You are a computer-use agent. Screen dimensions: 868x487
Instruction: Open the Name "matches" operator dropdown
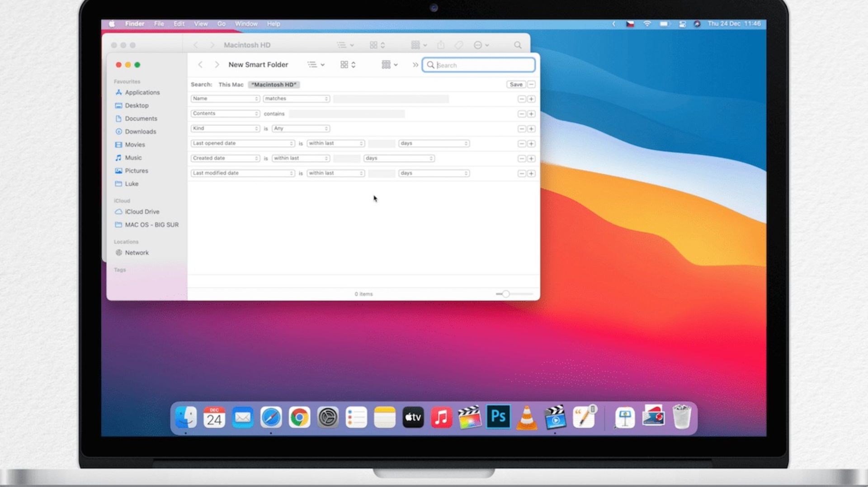[x=296, y=99]
